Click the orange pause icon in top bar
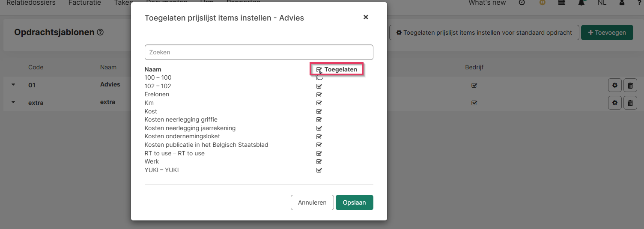This screenshot has height=229, width=644. tap(542, 3)
